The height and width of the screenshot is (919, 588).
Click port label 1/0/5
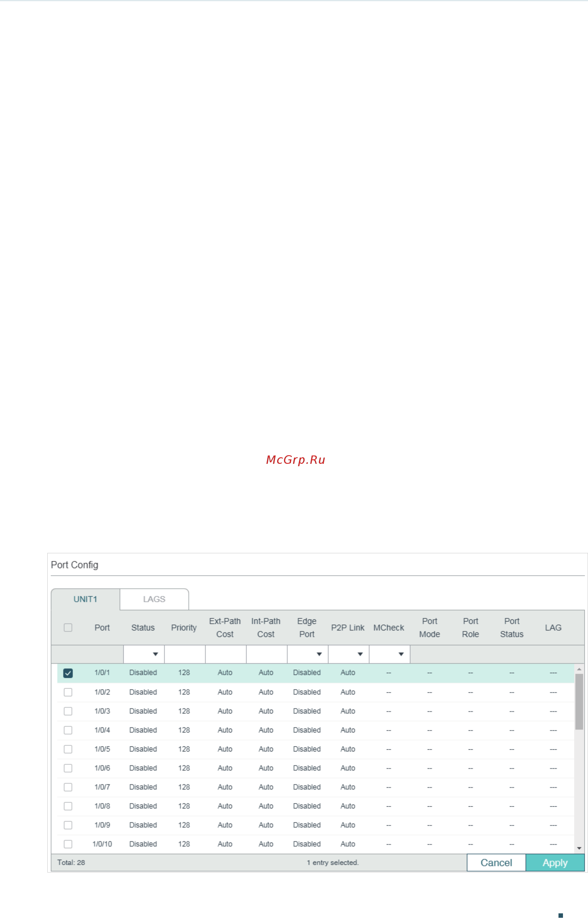click(x=102, y=749)
